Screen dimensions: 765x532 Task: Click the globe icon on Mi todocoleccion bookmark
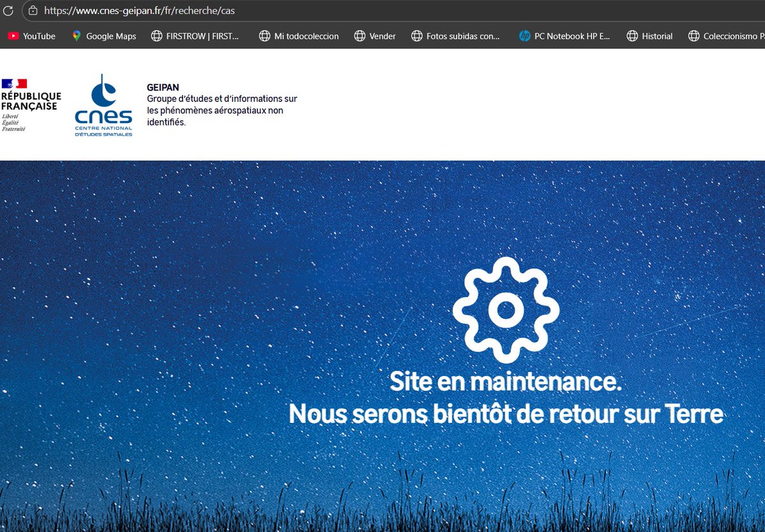pyautogui.click(x=264, y=36)
